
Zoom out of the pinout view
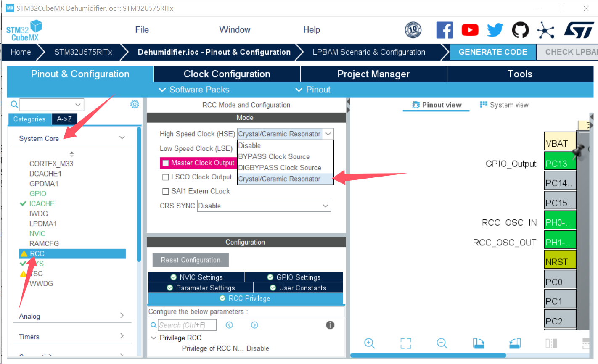[x=442, y=343]
